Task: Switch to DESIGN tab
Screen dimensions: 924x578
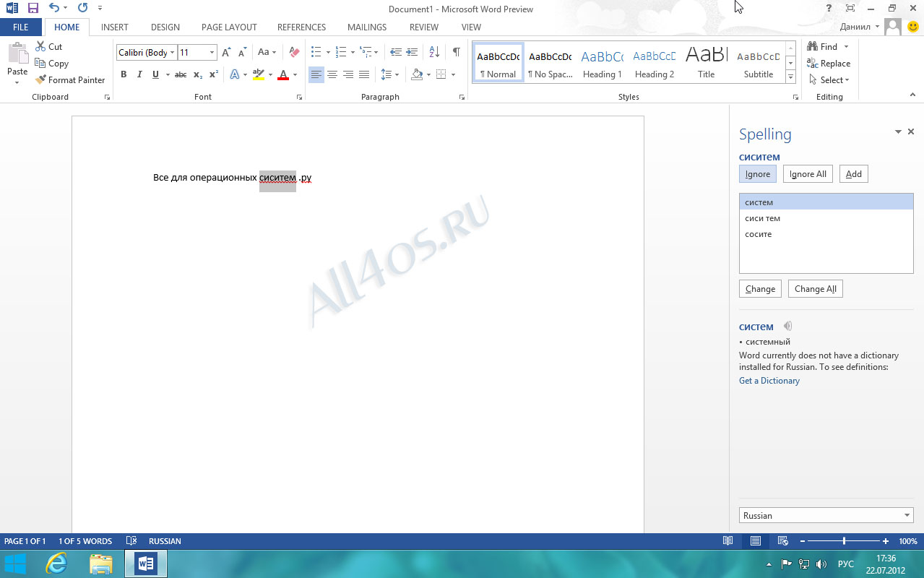Action: pyautogui.click(x=165, y=27)
